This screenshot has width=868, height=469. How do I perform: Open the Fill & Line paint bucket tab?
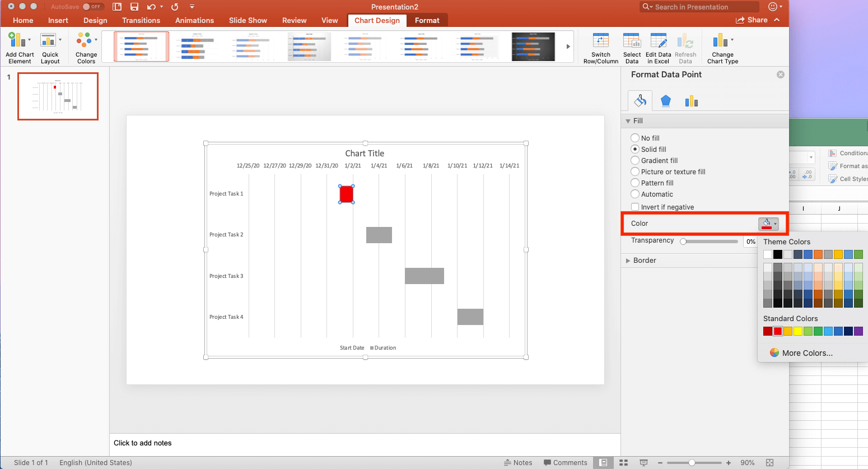coord(640,100)
